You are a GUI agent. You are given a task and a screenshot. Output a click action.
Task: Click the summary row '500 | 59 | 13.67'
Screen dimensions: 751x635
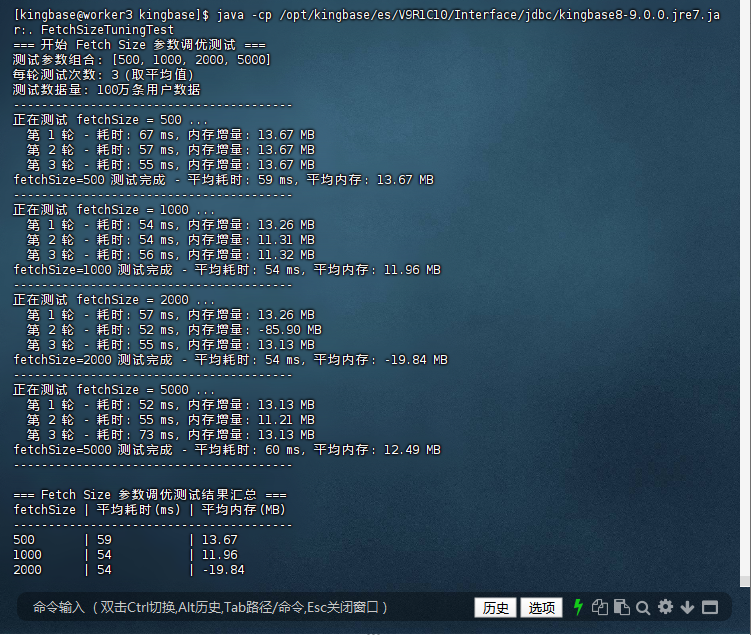coord(125,540)
